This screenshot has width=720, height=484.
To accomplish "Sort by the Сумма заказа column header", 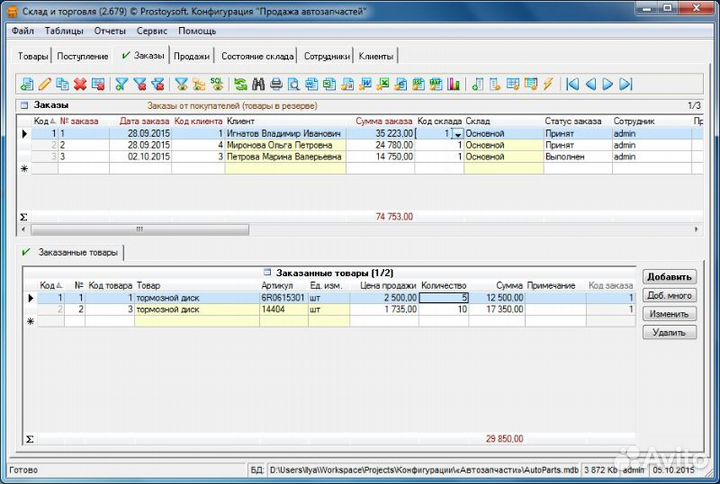I will pyautogui.click(x=378, y=121).
